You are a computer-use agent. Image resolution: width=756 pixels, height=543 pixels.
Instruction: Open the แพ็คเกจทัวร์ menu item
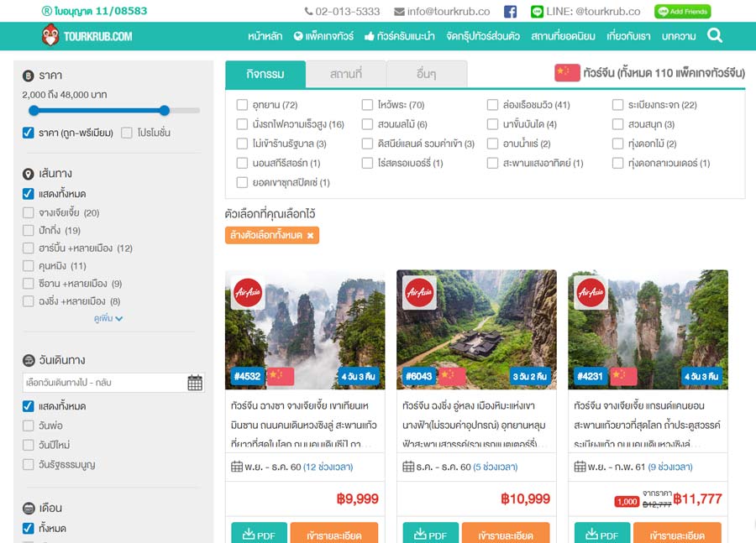pos(322,36)
